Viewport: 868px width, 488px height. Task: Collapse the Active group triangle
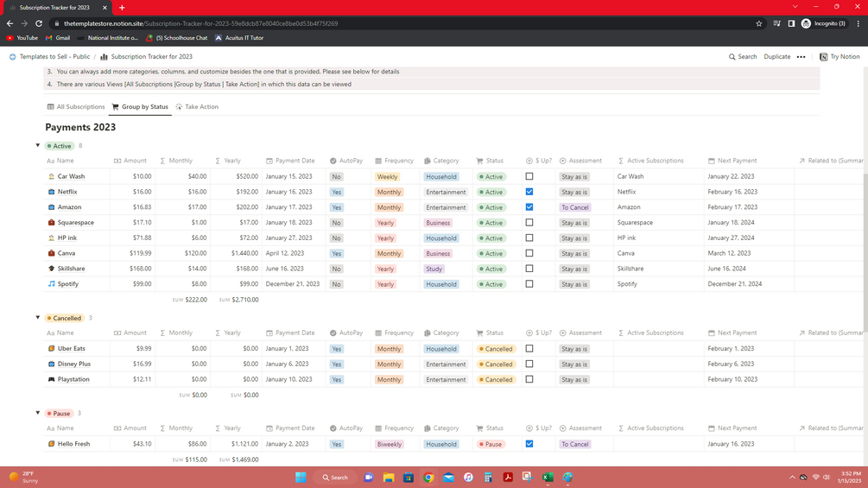38,145
